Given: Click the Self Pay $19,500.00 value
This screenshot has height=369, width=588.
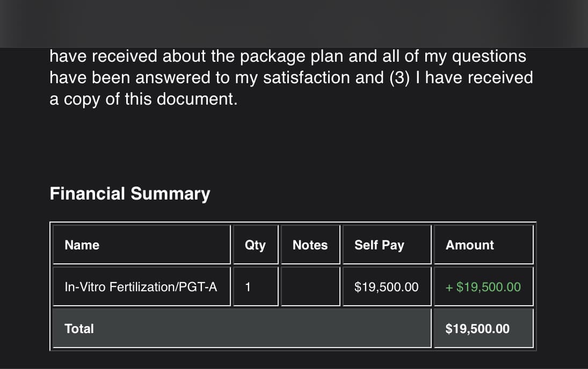Looking at the screenshot, I should pyautogui.click(x=386, y=287).
